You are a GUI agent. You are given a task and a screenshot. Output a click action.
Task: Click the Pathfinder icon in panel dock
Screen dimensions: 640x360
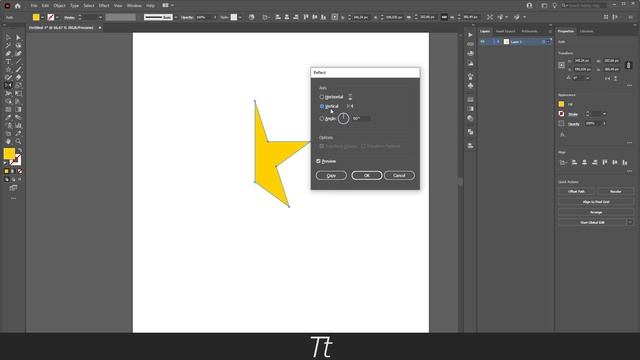(x=470, y=132)
